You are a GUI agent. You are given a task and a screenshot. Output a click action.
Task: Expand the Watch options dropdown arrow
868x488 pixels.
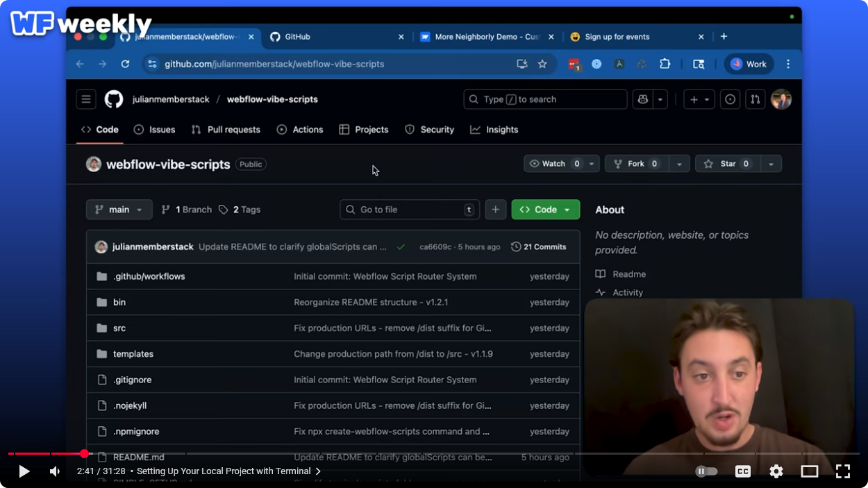pyautogui.click(x=592, y=164)
